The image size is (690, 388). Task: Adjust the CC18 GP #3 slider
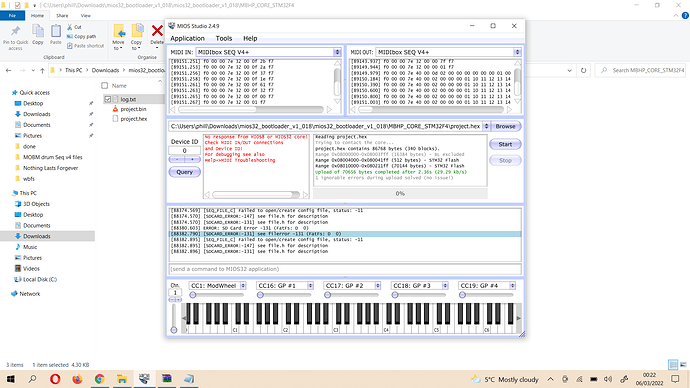(419, 295)
